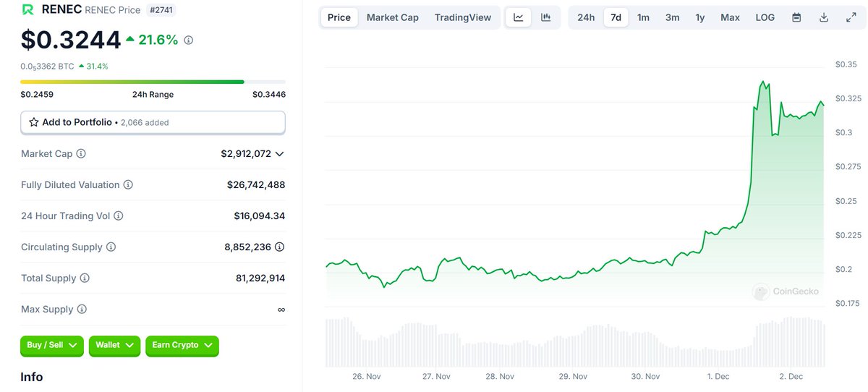Open Market Cap info tooltip icon
This screenshot has width=868, height=392.
click(x=81, y=154)
